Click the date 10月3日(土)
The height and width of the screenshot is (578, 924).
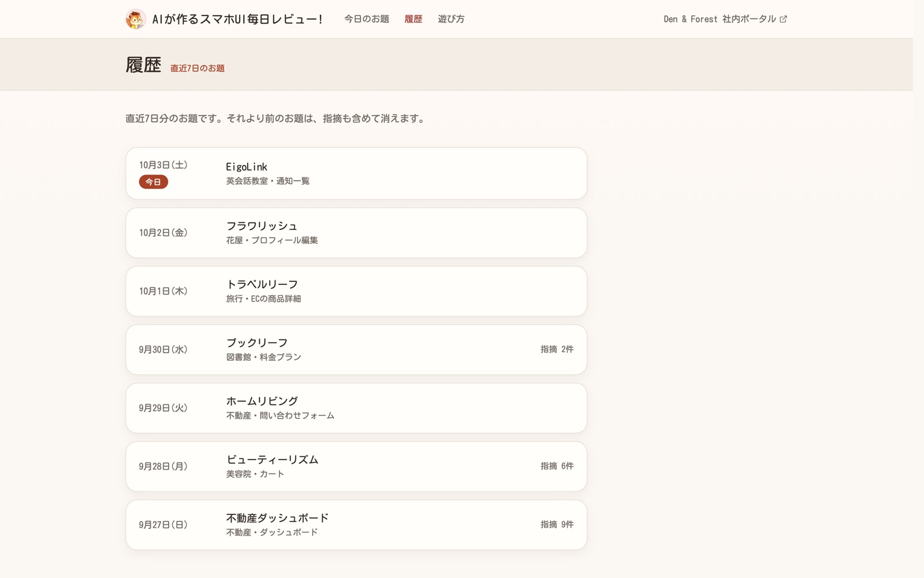coord(163,165)
